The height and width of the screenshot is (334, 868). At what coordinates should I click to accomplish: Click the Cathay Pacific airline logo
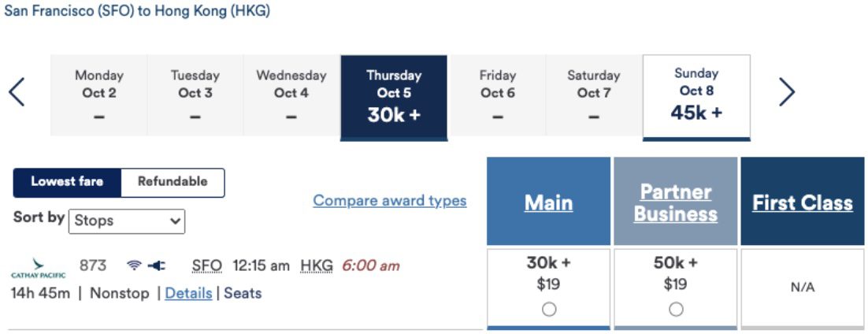point(38,269)
